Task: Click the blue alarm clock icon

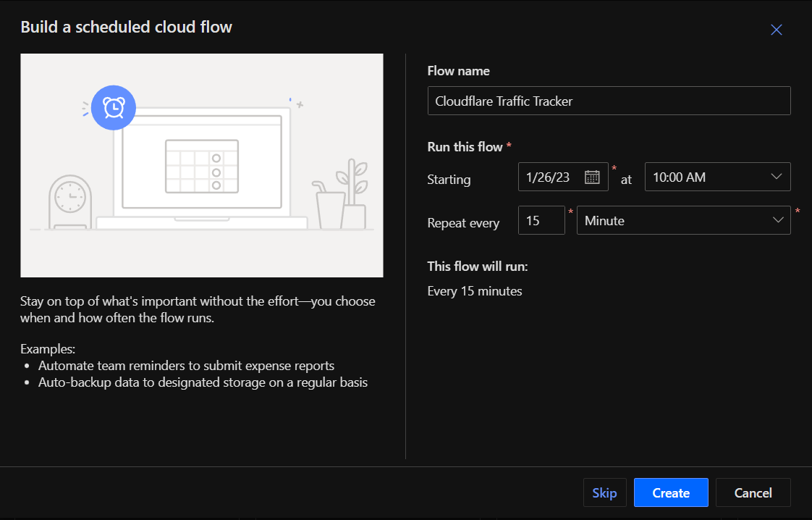Action: pos(114,107)
